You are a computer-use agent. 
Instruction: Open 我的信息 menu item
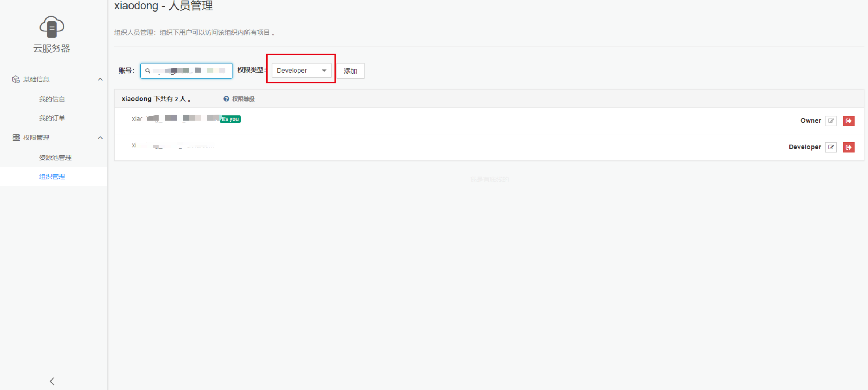tap(52, 99)
